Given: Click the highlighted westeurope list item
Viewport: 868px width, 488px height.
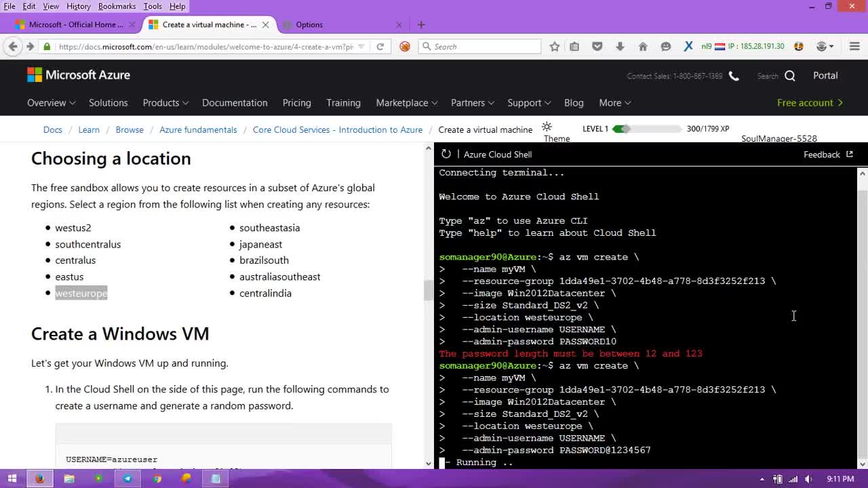Looking at the screenshot, I should pos(81,293).
